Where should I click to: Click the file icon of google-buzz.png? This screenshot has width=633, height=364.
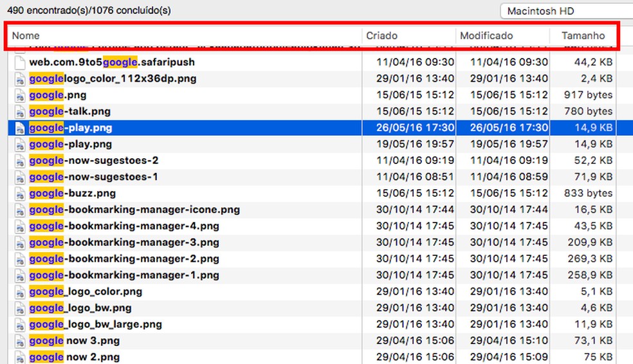click(19, 193)
